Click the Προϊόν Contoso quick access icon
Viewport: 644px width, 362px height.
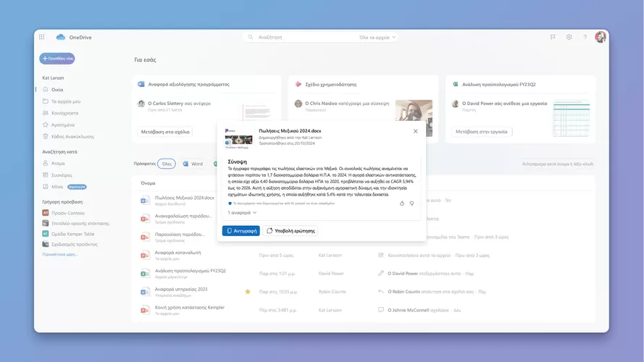point(45,213)
